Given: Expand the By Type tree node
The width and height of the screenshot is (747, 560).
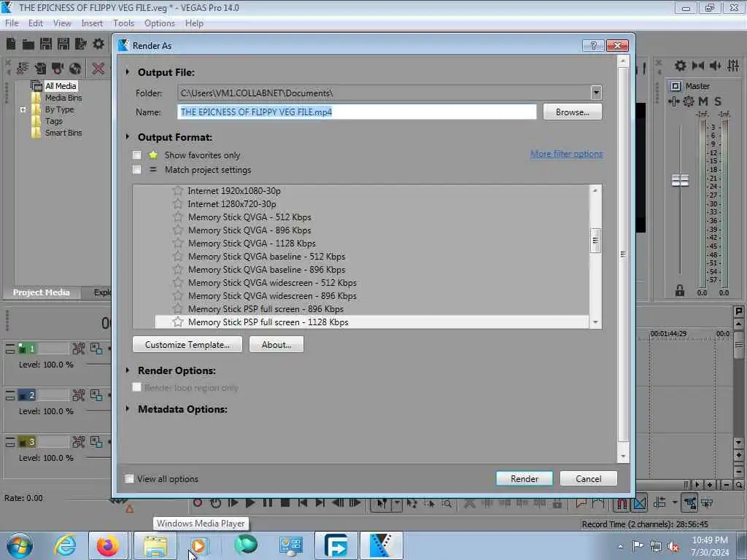Looking at the screenshot, I should click(23, 109).
